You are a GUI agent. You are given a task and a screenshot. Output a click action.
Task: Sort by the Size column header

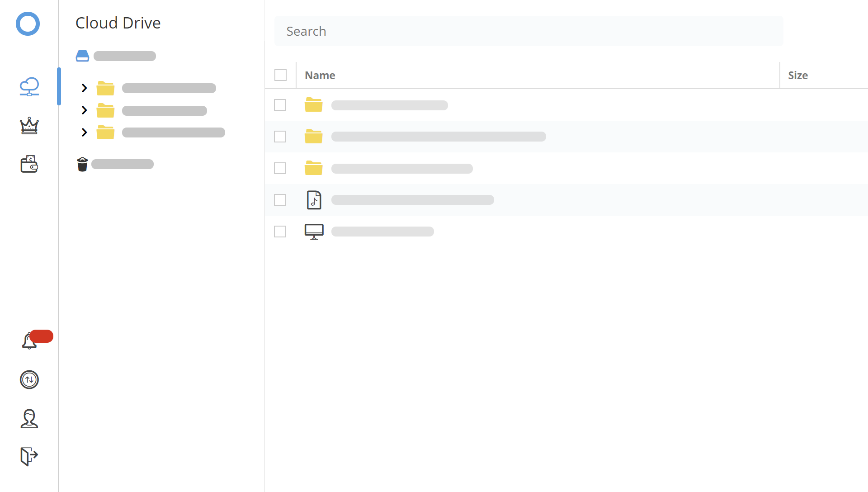(x=797, y=75)
